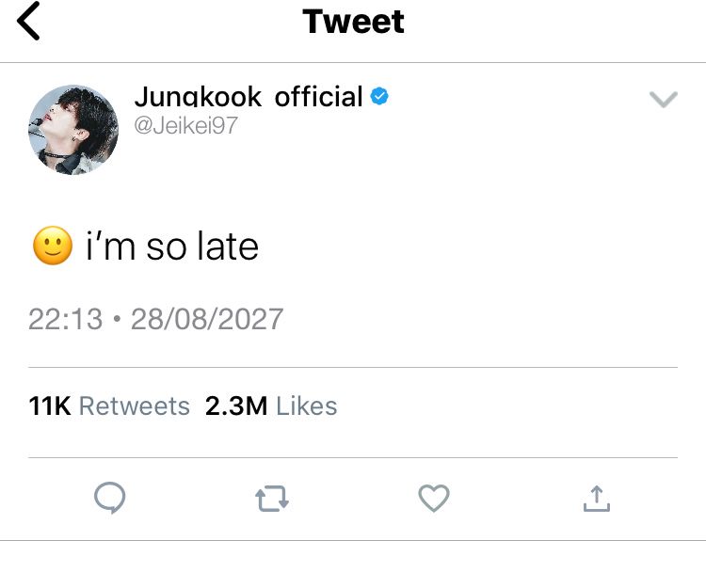The height and width of the screenshot is (588, 706).
Task: Click the dot separator between time and date
Action: coord(117,319)
